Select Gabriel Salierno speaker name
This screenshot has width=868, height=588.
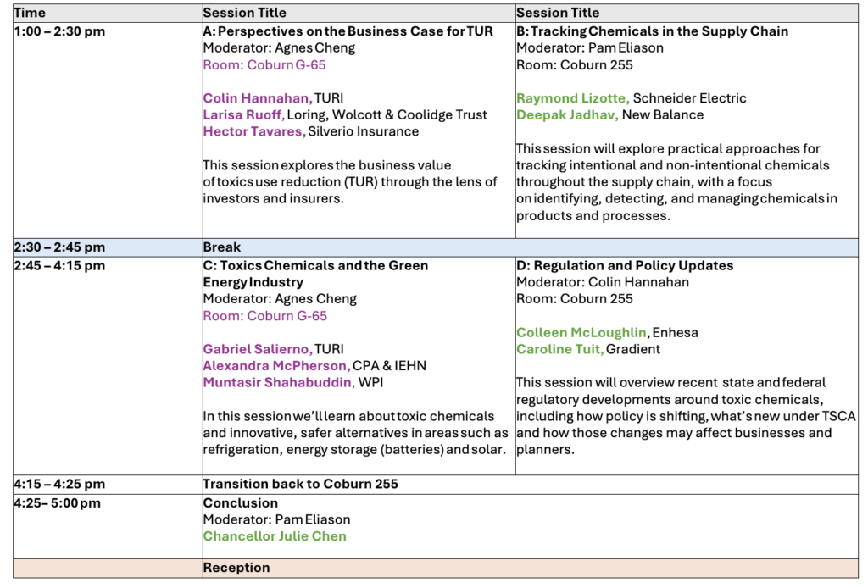258,349
